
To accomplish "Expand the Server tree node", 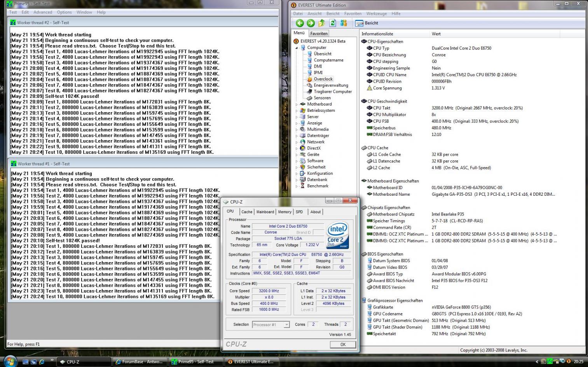I will 297,117.
